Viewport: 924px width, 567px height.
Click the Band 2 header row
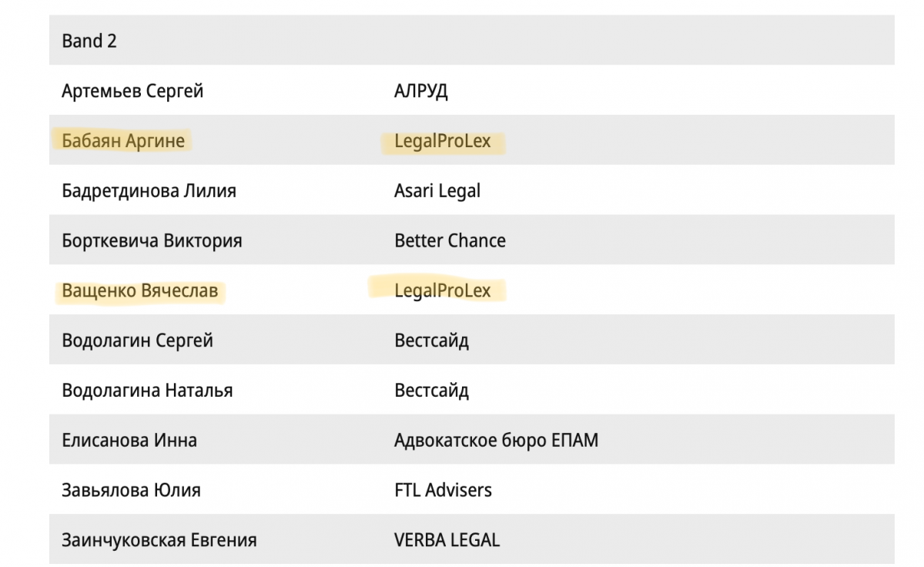pyautogui.click(x=472, y=40)
